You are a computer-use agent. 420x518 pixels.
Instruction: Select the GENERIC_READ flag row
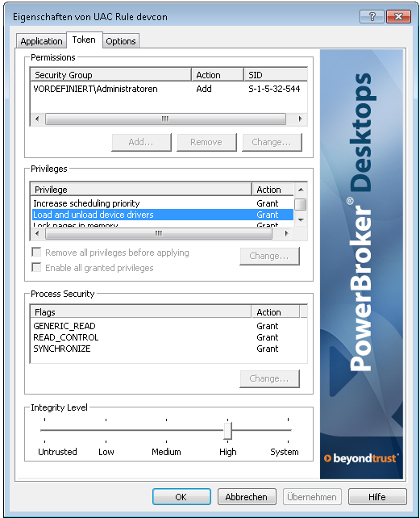pyautogui.click(x=168, y=326)
